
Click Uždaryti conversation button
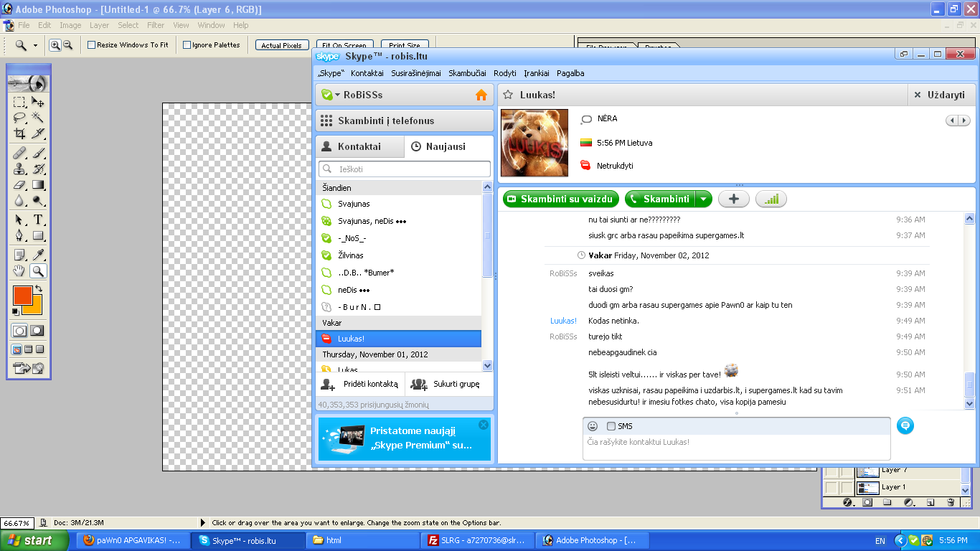(x=941, y=95)
